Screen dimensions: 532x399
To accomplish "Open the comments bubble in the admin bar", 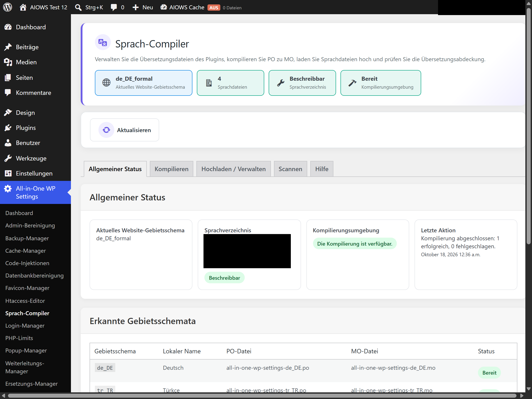I will click(x=114, y=8).
